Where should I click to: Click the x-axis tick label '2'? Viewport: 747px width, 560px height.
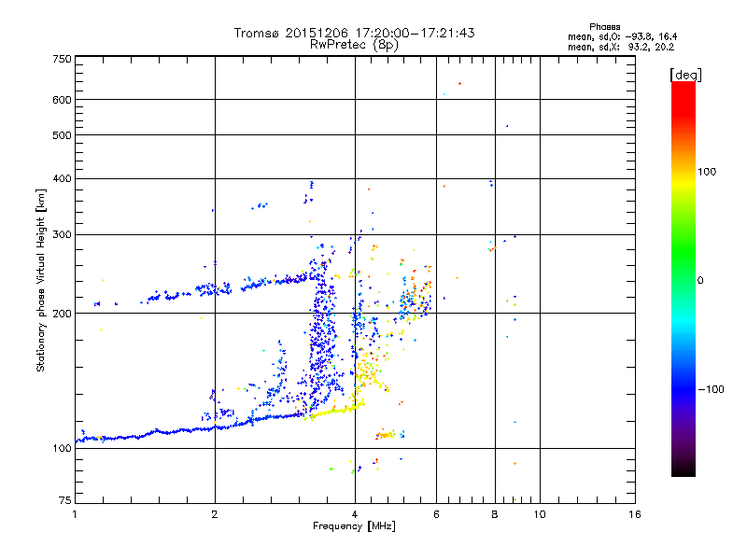tap(215, 514)
